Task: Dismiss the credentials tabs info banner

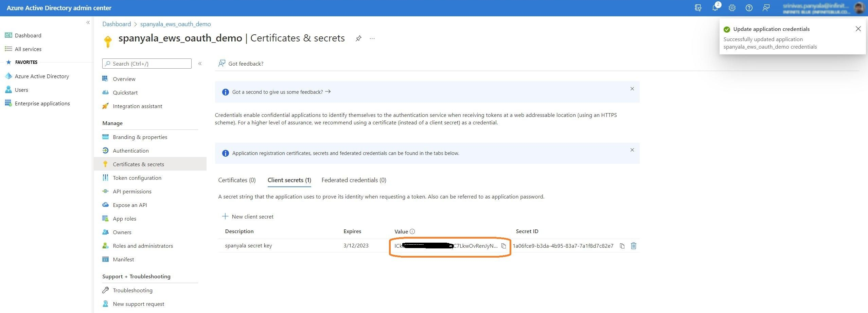Action: 632,150
